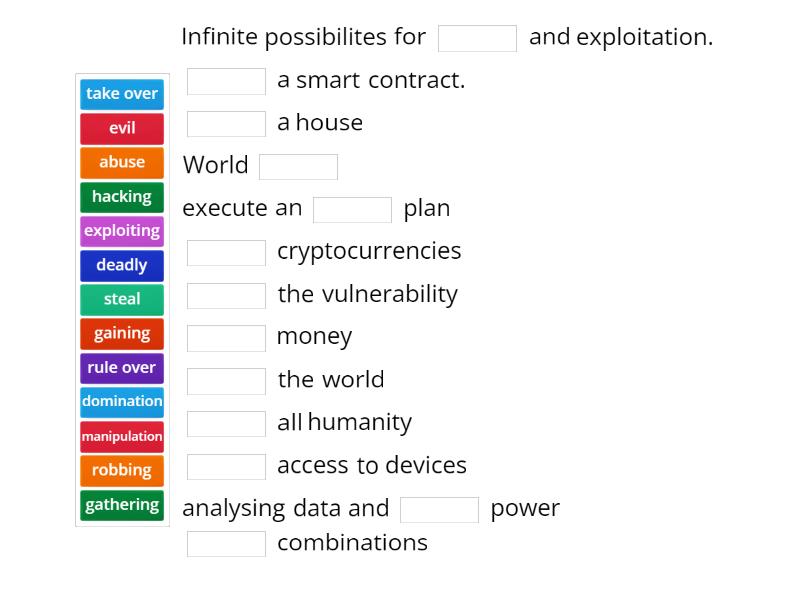Click the blank after 'World'
The width and height of the screenshot is (800, 600).
point(298,166)
